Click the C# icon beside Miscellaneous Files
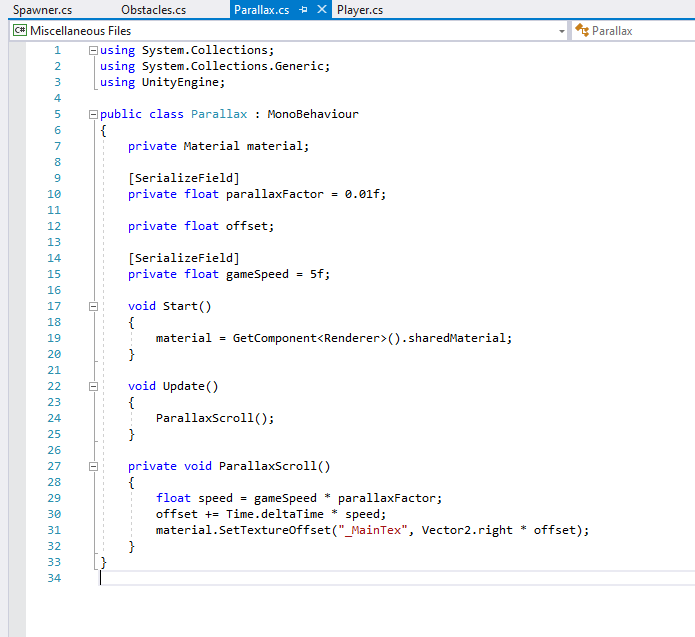The width and height of the screenshot is (695, 637). [19, 31]
